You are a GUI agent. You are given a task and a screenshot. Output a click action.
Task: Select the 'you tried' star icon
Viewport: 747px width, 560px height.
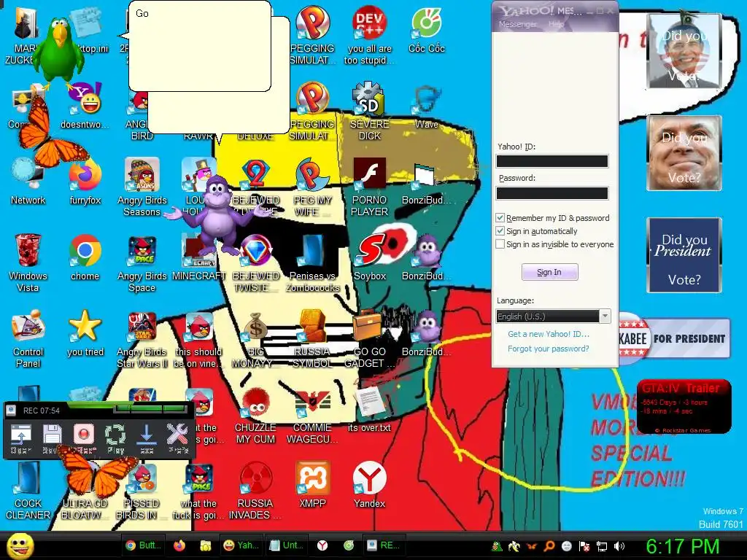click(85, 333)
